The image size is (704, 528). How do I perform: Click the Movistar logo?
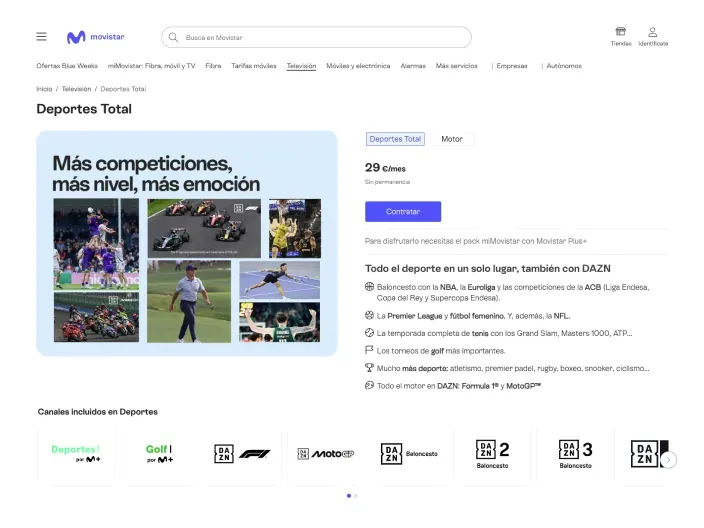(96, 37)
